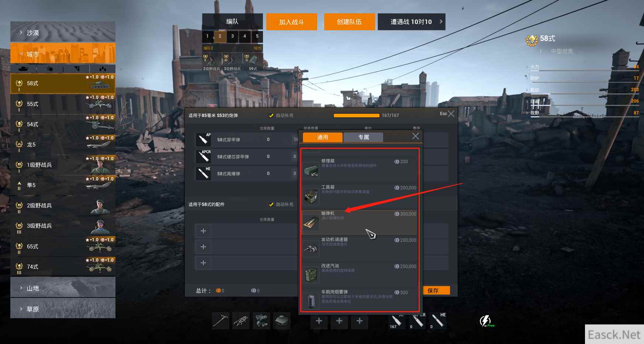Switch to the 专属 tab
Viewport: 644px width, 344px height.
pos(363,137)
